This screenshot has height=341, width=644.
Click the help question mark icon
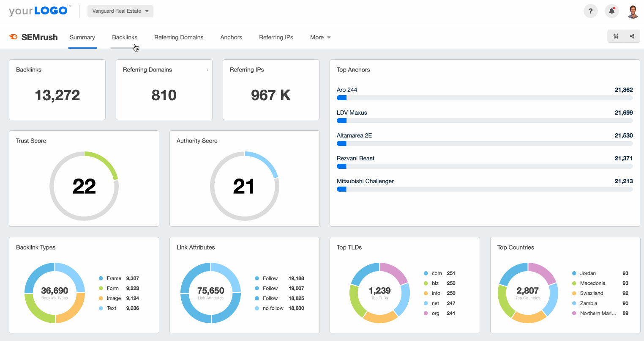coord(590,11)
